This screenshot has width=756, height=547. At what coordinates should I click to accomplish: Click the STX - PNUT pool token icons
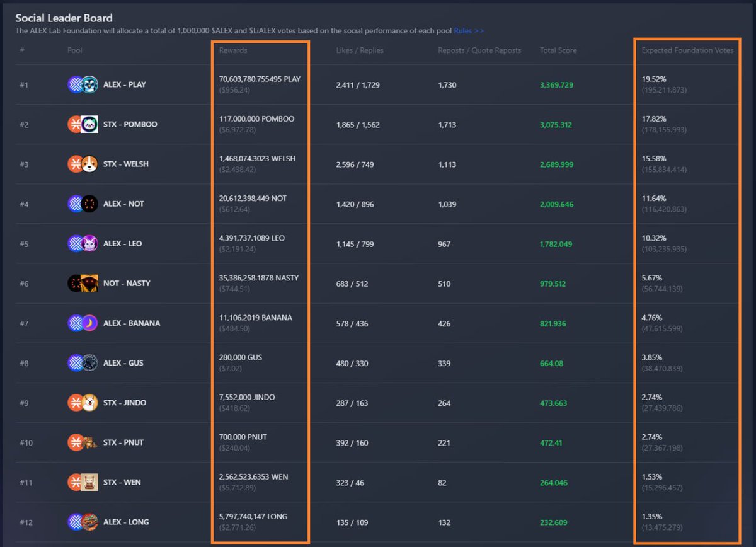coord(83,442)
